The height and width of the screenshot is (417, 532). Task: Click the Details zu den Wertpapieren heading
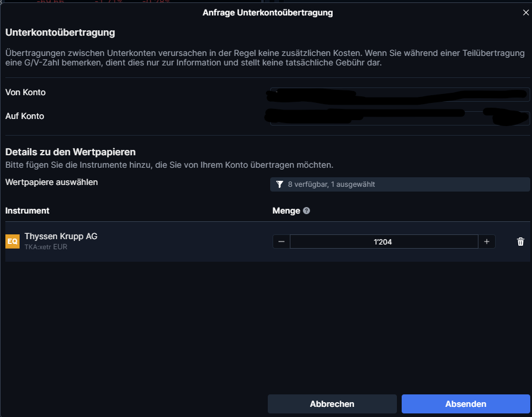[x=70, y=152]
